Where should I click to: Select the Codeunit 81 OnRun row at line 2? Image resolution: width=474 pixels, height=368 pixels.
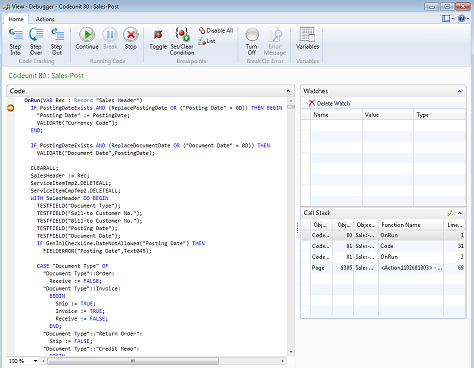click(383, 257)
